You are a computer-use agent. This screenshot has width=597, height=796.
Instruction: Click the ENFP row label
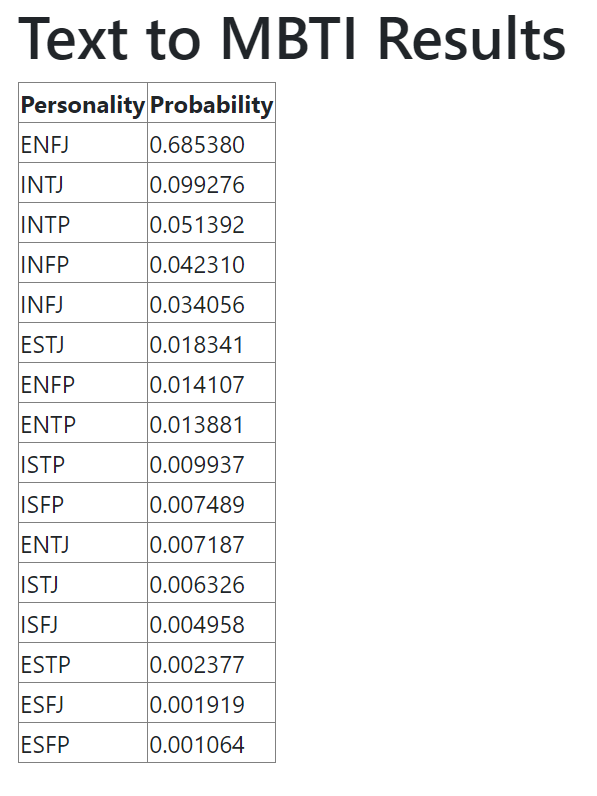tap(83, 385)
